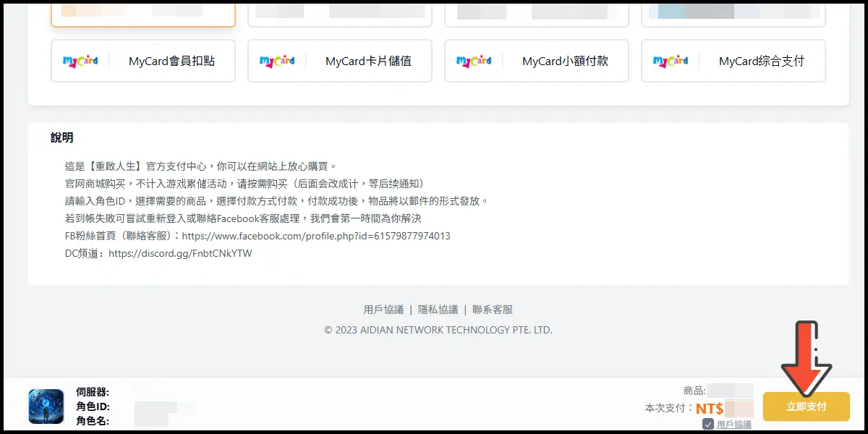Click the blurred payment option above MyCard綜合支付
The width and height of the screenshot is (868, 434).
coord(733,12)
